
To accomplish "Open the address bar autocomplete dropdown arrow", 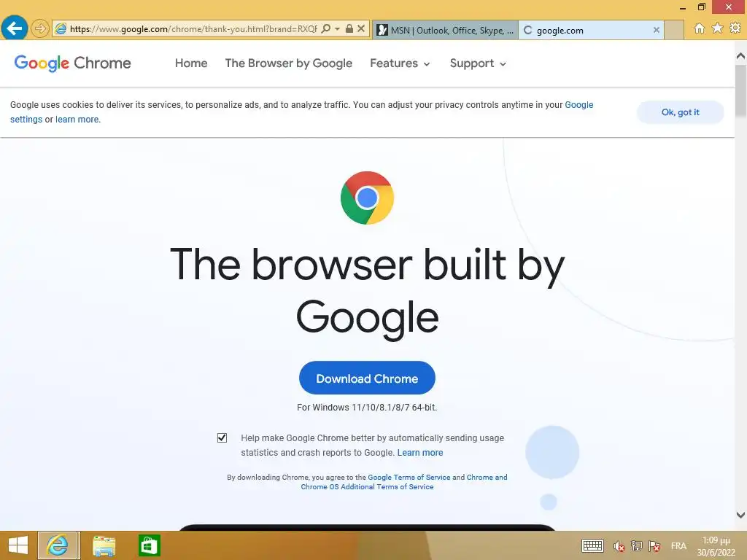I will [x=337, y=29].
